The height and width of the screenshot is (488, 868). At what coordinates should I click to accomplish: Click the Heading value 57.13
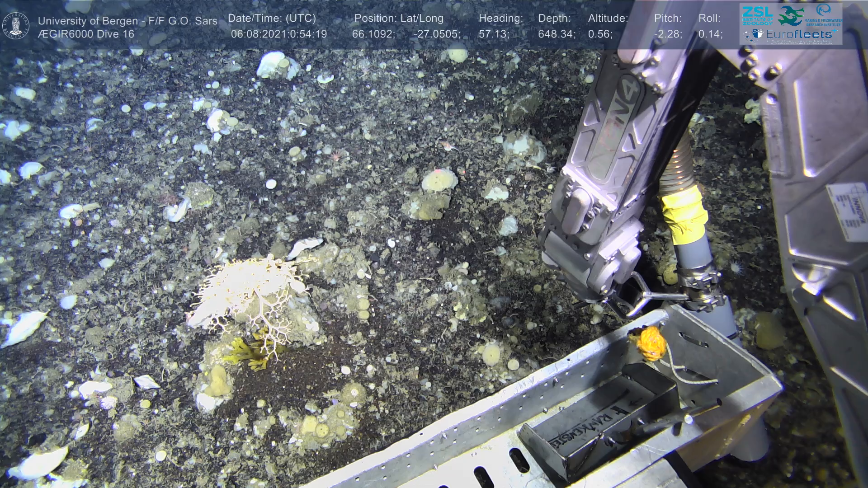494,34
